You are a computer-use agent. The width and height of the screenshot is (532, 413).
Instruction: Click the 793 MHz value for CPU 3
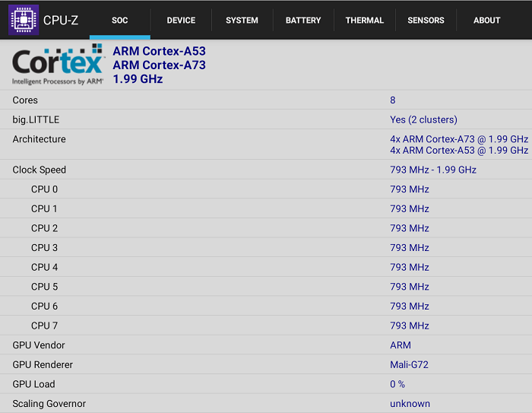pyautogui.click(x=410, y=248)
